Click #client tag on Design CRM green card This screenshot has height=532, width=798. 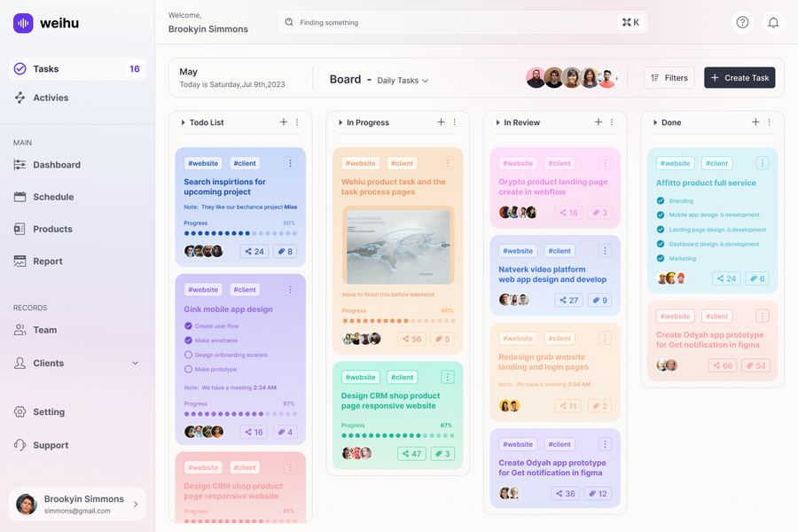tap(402, 377)
